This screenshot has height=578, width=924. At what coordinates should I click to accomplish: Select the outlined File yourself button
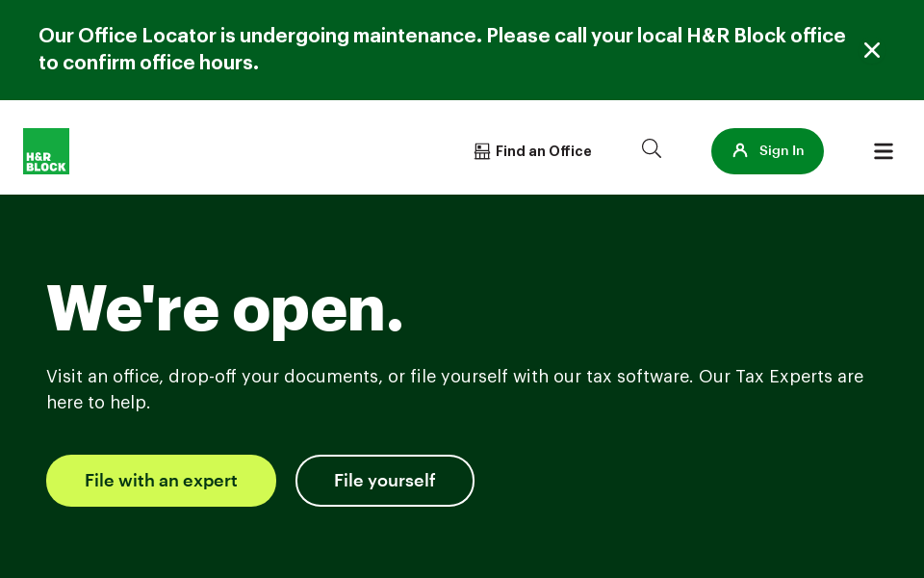point(385,481)
